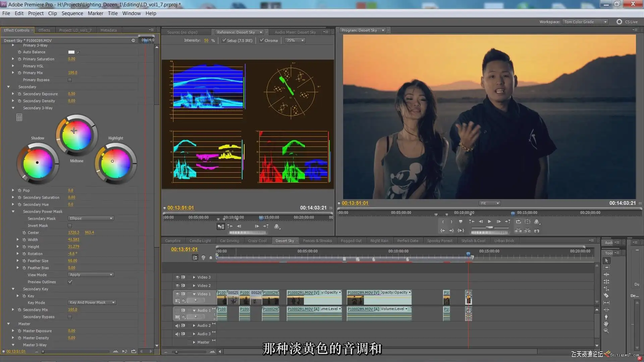Click the Auto Balance eyedropper icon
The image size is (644, 362).
[78, 52]
